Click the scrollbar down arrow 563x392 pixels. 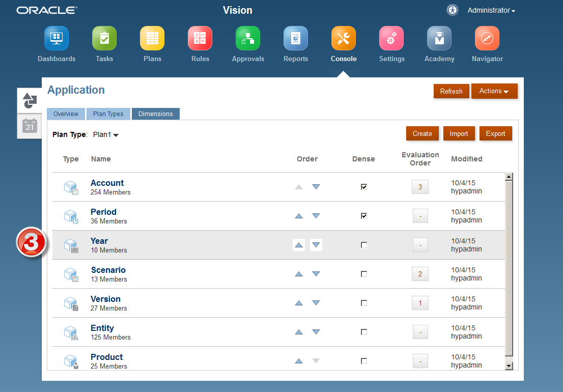[x=509, y=366]
